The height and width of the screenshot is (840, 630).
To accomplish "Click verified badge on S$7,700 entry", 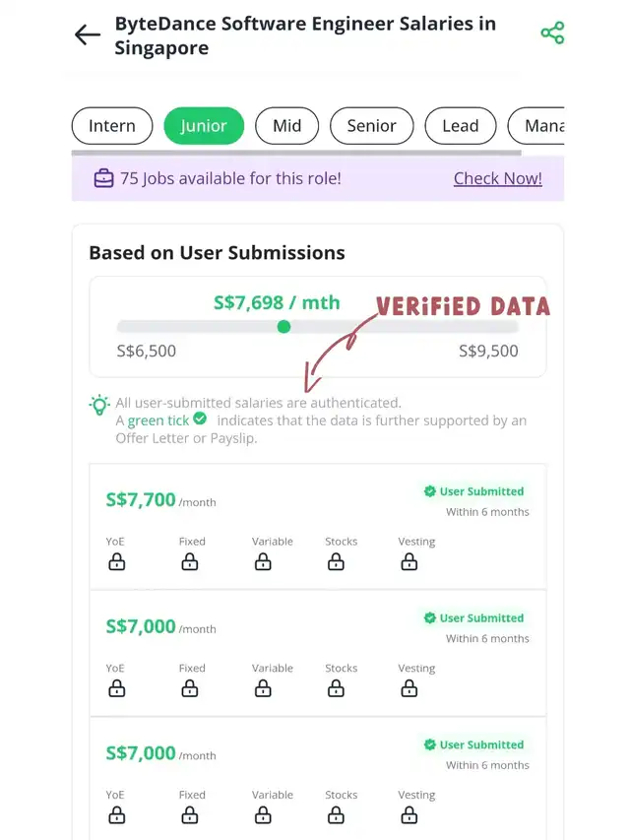I will (430, 491).
